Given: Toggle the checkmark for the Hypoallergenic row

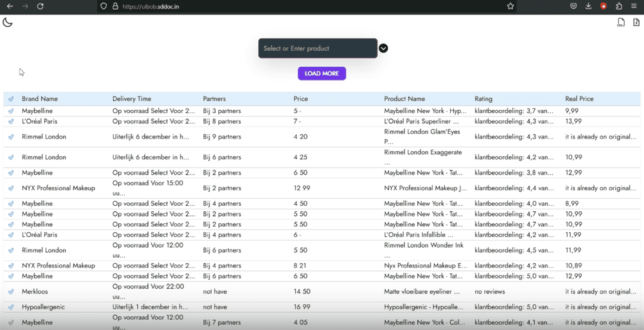Looking at the screenshot, I should (x=11, y=307).
